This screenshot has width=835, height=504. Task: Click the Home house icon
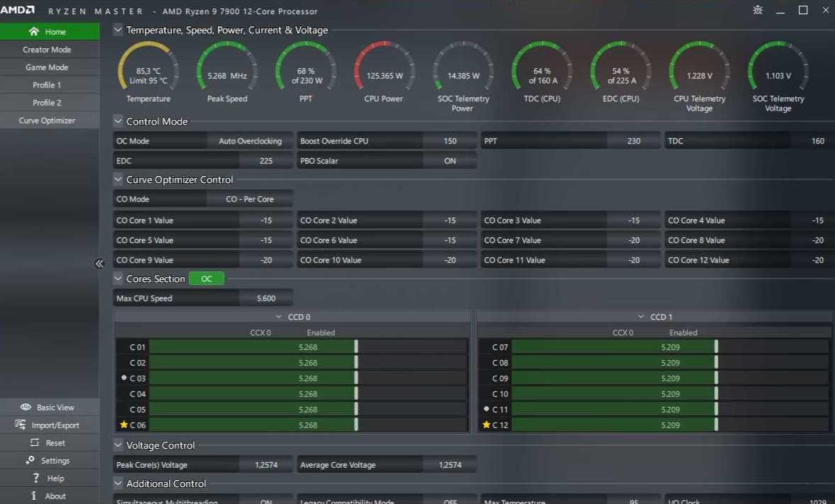pos(33,31)
